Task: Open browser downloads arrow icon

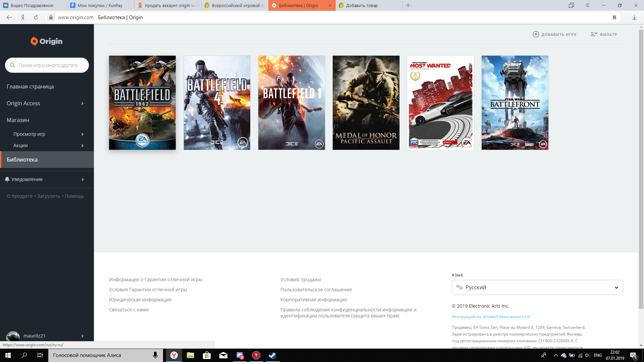Action: (x=634, y=17)
